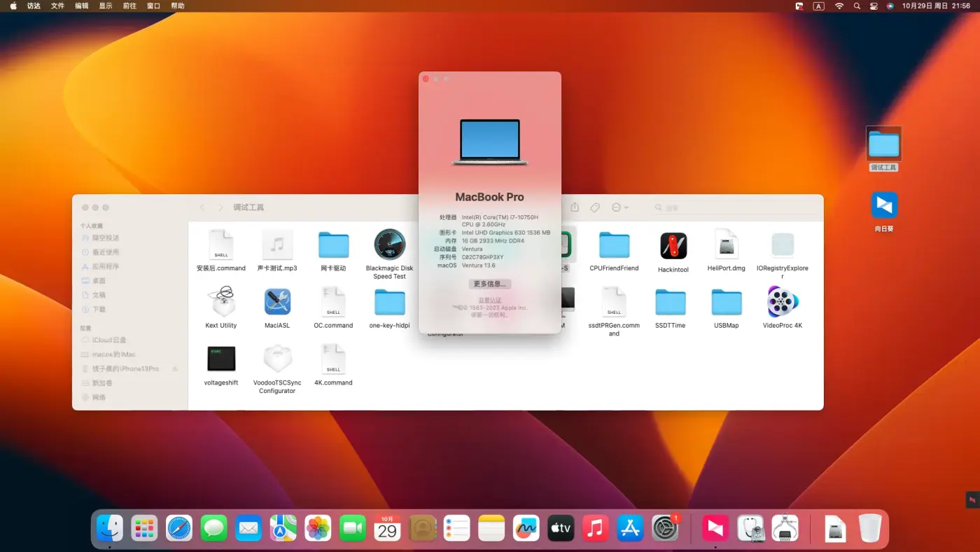Open the Kext Utility app
The width and height of the screenshot is (980, 552).
click(x=220, y=303)
